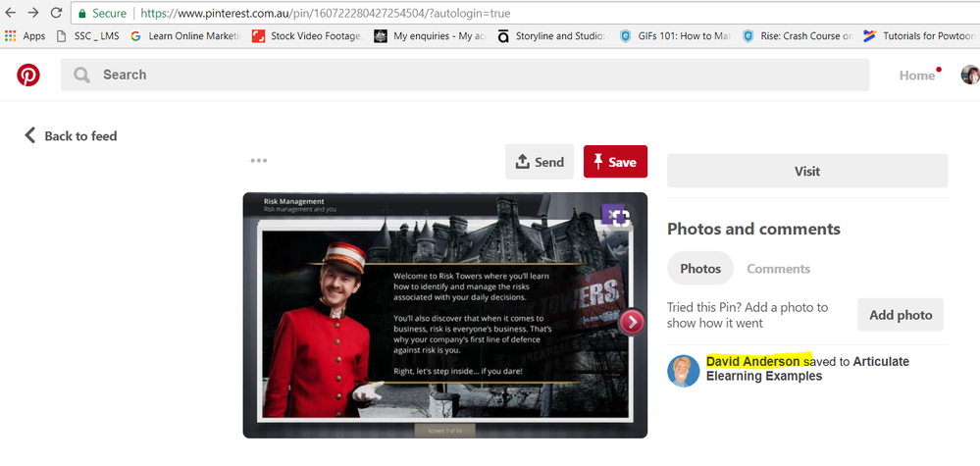
Task: Click the Visit button
Action: (x=806, y=171)
